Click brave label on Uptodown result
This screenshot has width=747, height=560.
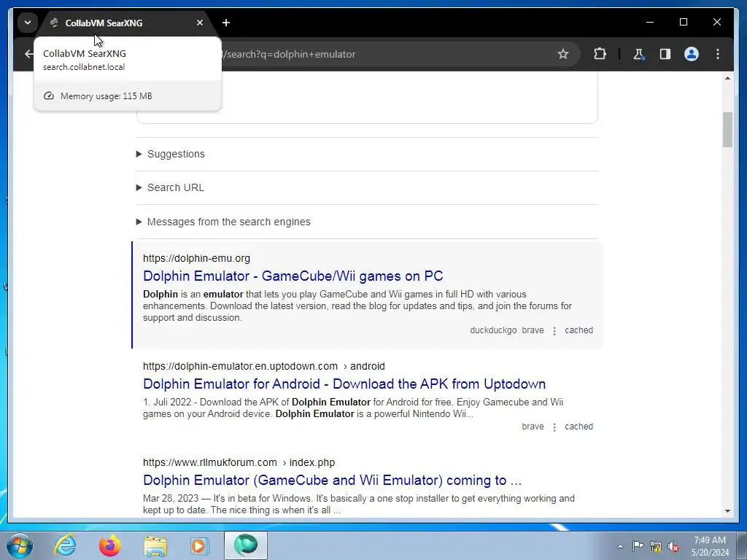533,426
